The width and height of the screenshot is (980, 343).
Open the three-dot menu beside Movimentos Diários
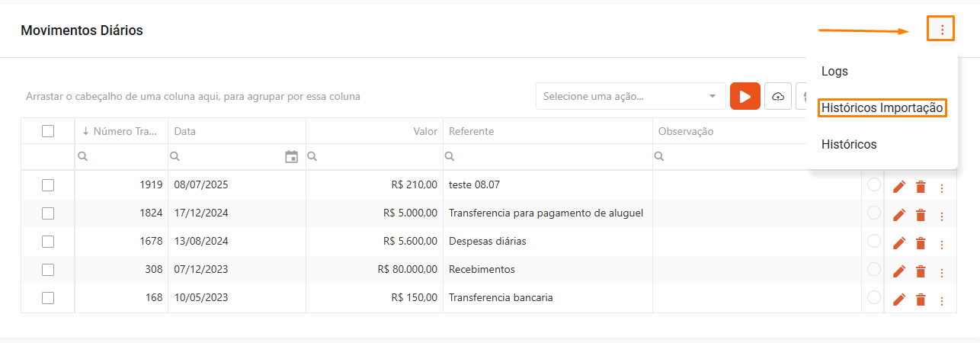(942, 30)
